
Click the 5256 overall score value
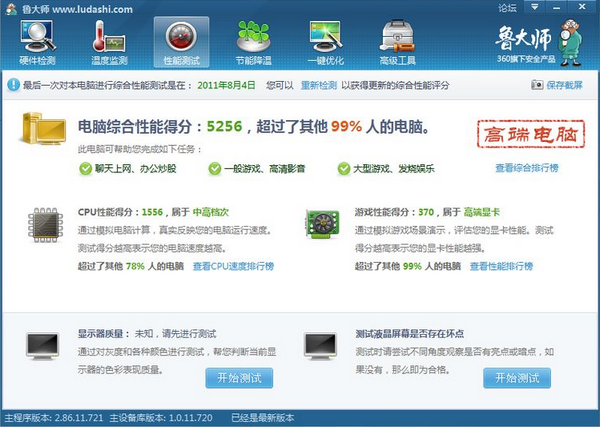tap(225, 126)
